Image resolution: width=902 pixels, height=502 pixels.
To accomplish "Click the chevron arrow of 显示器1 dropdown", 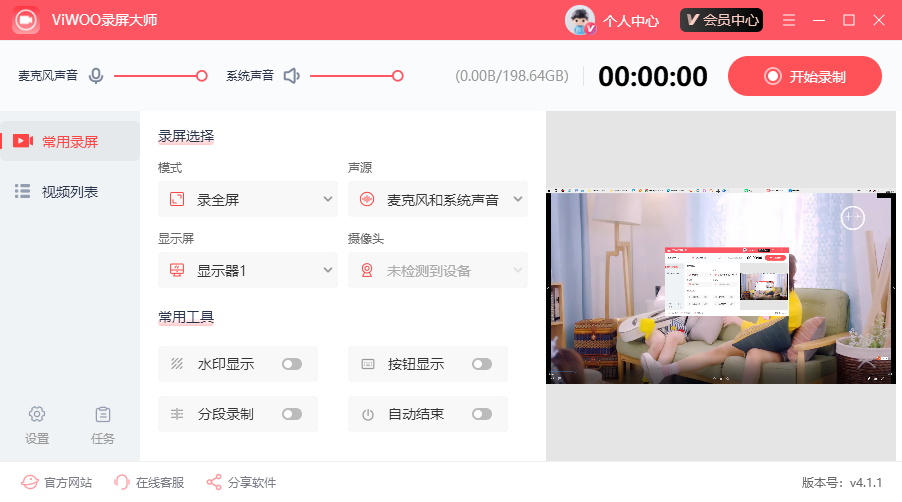I will (x=328, y=270).
